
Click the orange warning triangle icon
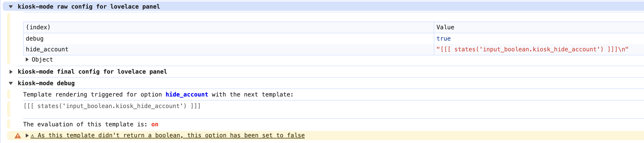point(18,136)
